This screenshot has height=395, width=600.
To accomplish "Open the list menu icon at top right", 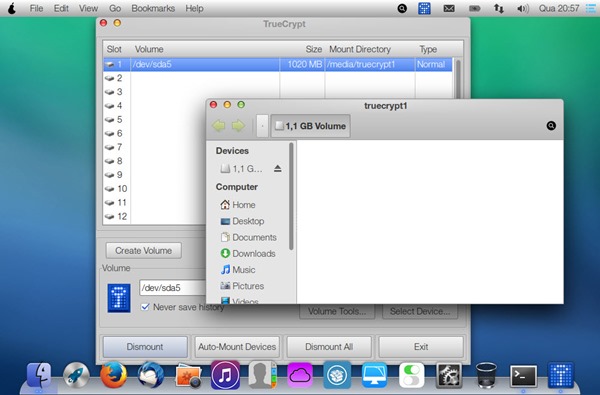I will [591, 8].
